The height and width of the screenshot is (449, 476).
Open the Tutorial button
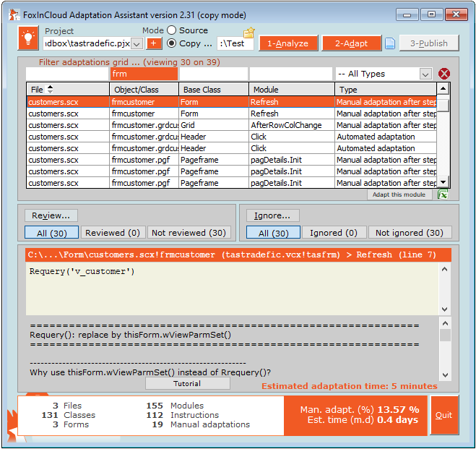(187, 384)
